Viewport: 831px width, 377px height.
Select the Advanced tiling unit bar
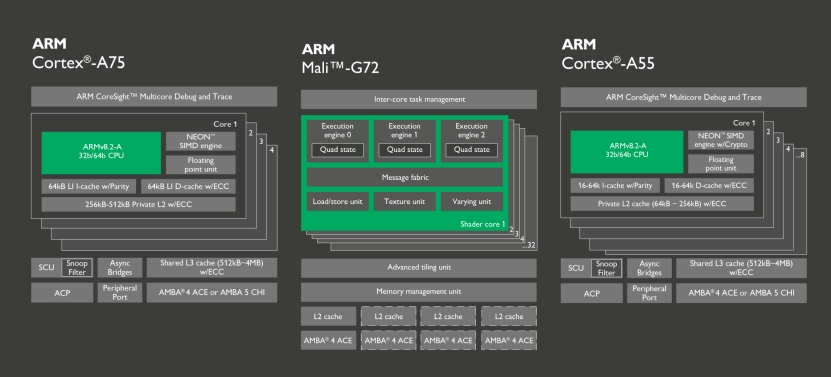pos(419,268)
